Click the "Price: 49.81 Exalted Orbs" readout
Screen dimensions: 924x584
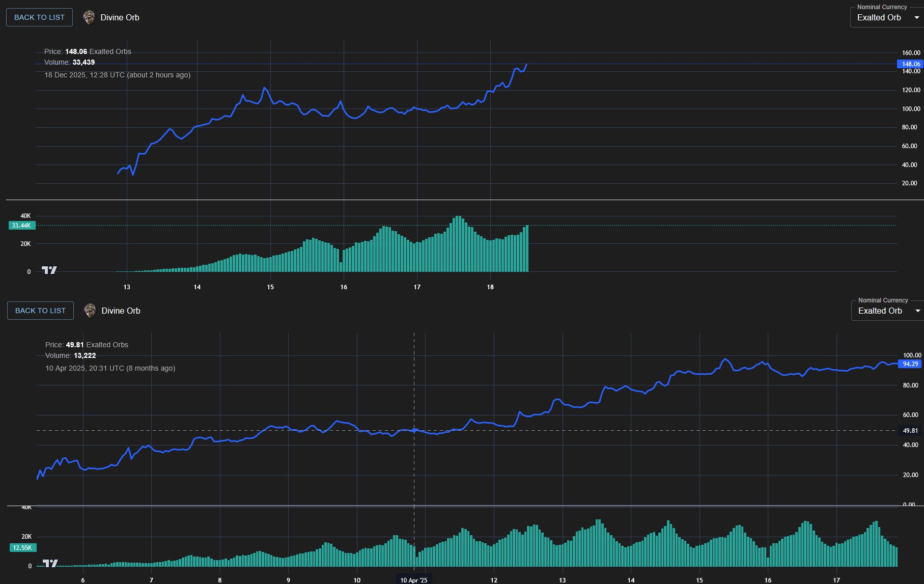click(87, 345)
